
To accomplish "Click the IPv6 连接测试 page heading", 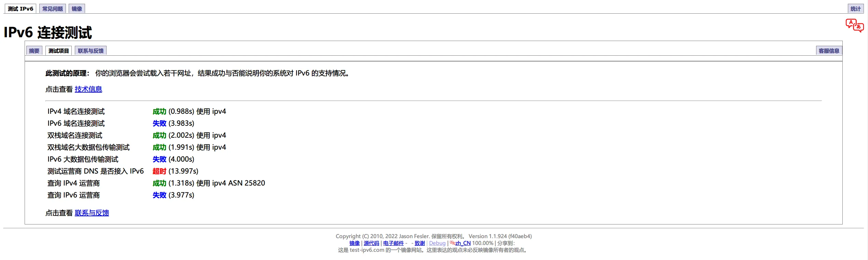I will coord(48,32).
